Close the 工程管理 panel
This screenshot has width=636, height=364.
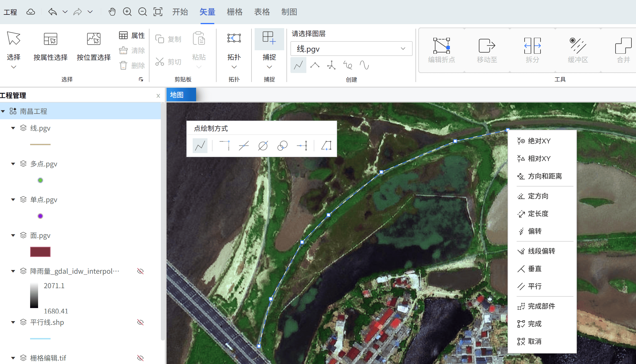(158, 96)
